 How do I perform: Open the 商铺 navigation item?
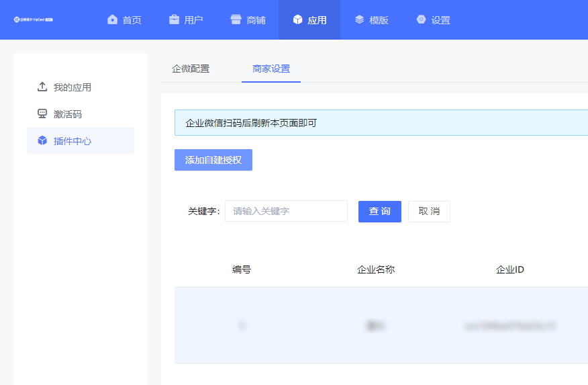(248, 20)
